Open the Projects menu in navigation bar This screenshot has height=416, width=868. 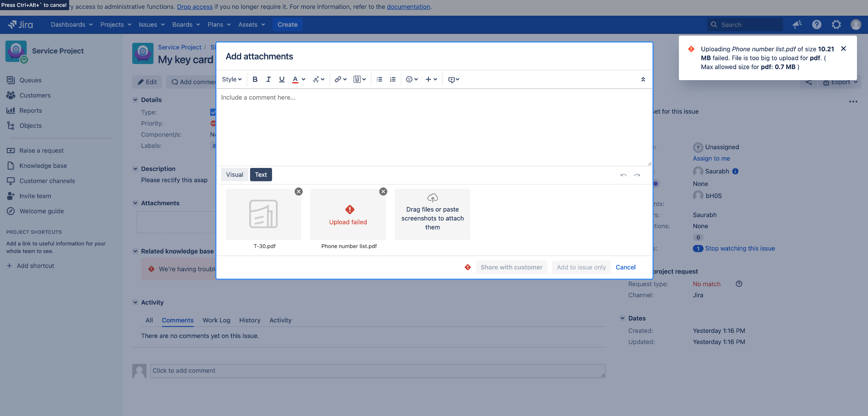tap(116, 25)
